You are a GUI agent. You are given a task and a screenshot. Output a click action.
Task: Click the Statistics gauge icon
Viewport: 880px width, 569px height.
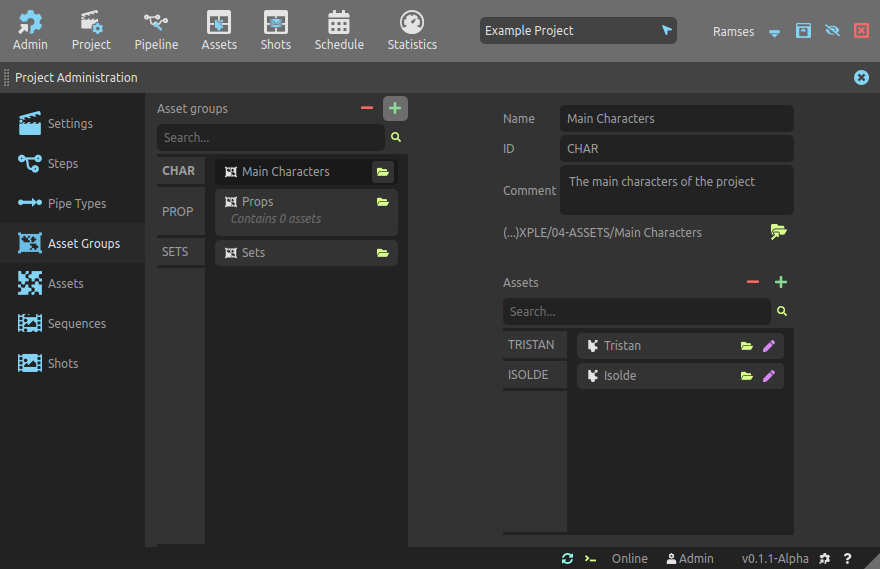tap(412, 23)
